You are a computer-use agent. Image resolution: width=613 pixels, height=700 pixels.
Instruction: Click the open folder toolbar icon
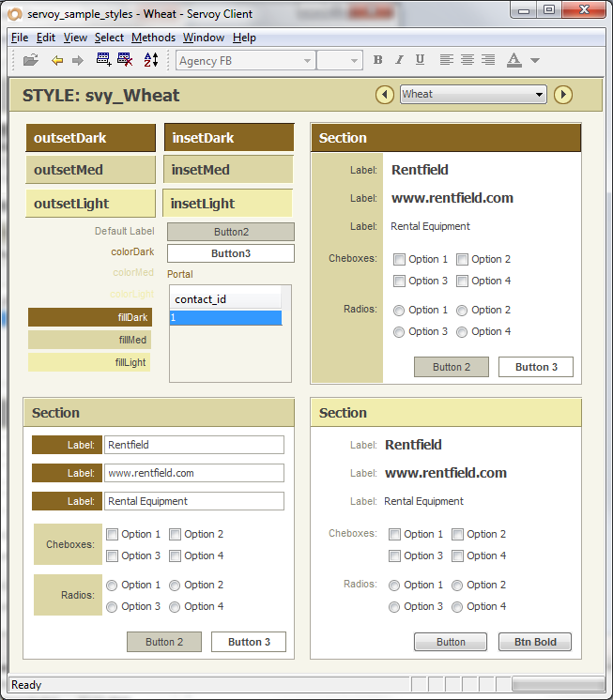pyautogui.click(x=30, y=60)
